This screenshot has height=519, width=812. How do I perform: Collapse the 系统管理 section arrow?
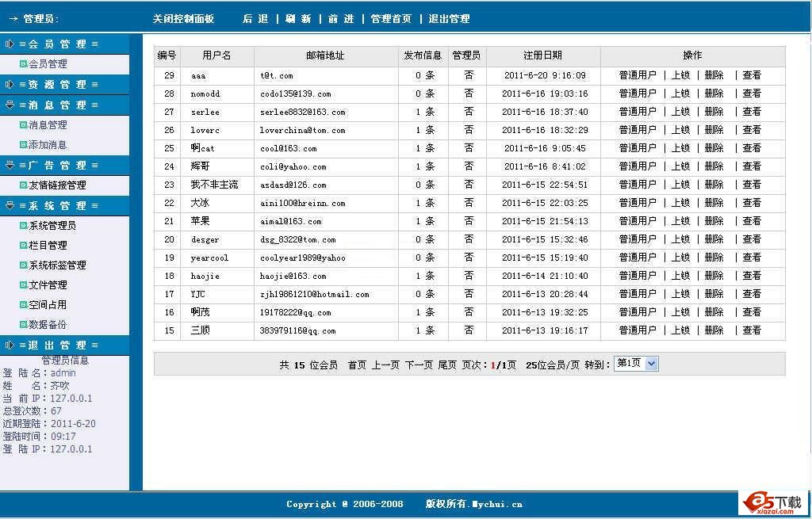point(10,205)
